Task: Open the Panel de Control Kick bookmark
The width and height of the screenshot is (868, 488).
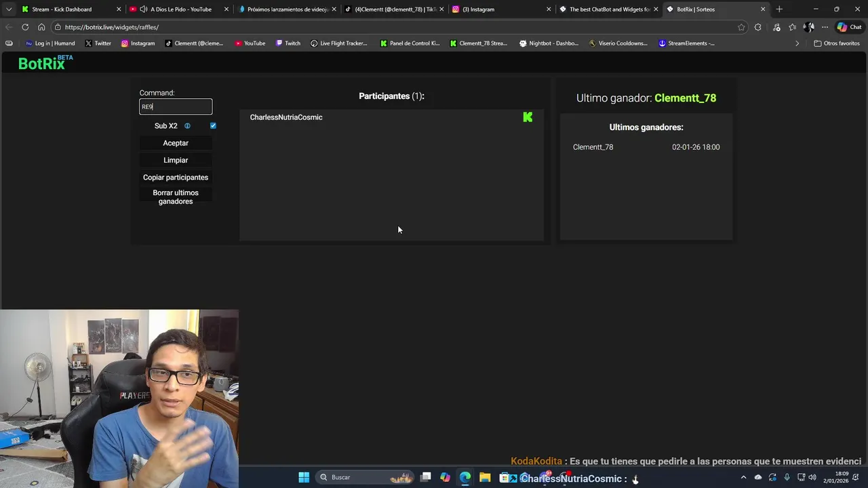Action: [410, 43]
